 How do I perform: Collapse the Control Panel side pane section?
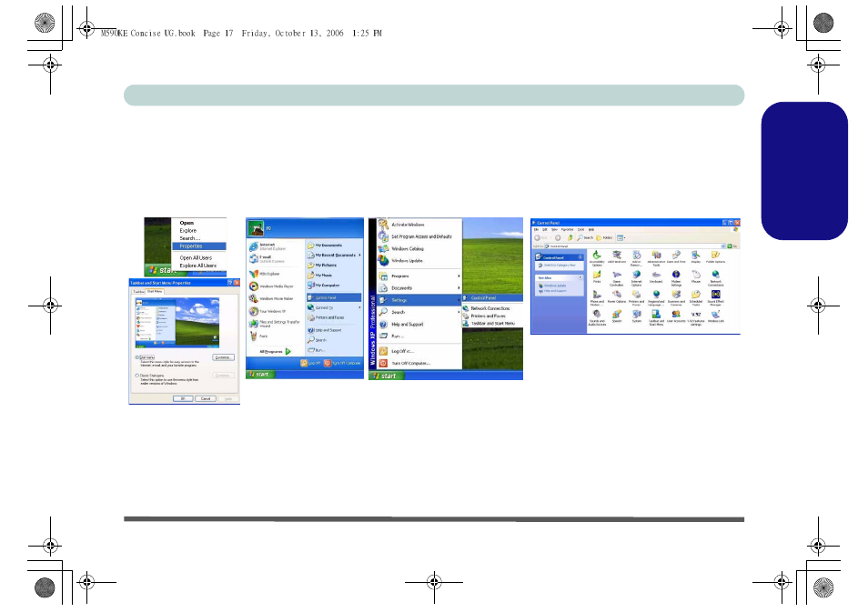pos(580,257)
